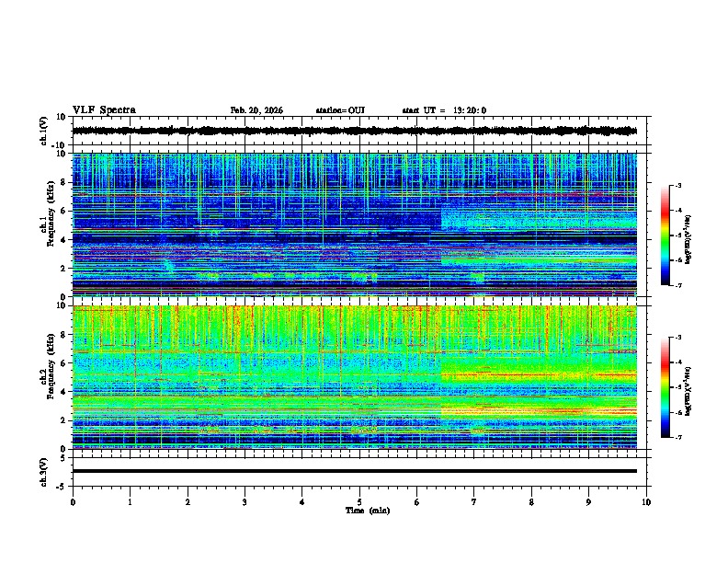Click the last time axis tick label "10"
Image resolution: width=728 pixels, height=563 pixels.
pos(646,502)
